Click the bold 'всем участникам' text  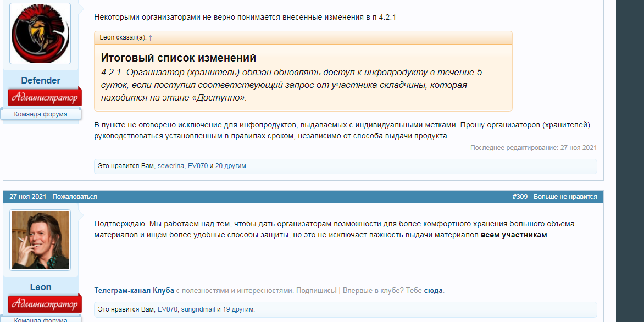[514, 235]
